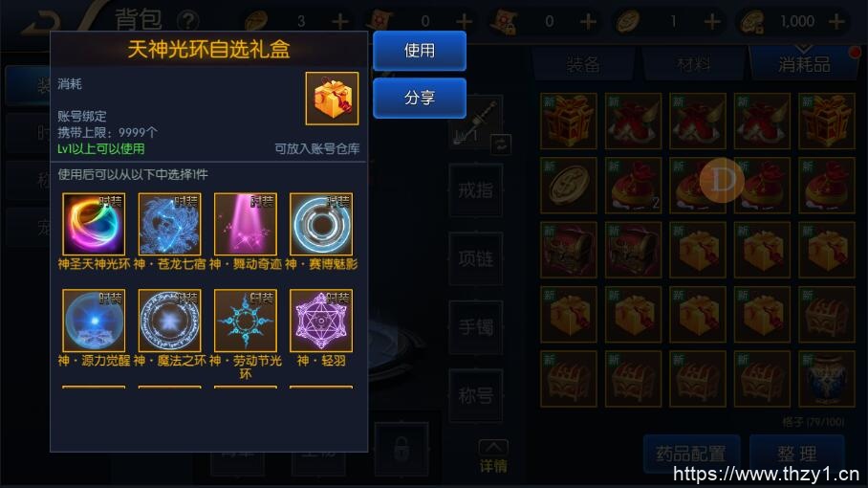Screen dimensions: 868x488
Task: Choose the 神·源力觉醒 blue orb icon
Action: click(x=94, y=321)
